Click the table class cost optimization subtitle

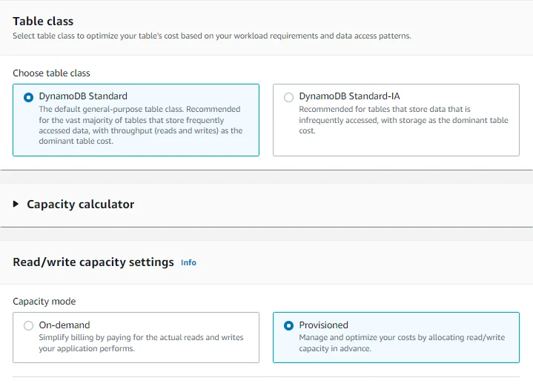click(211, 36)
